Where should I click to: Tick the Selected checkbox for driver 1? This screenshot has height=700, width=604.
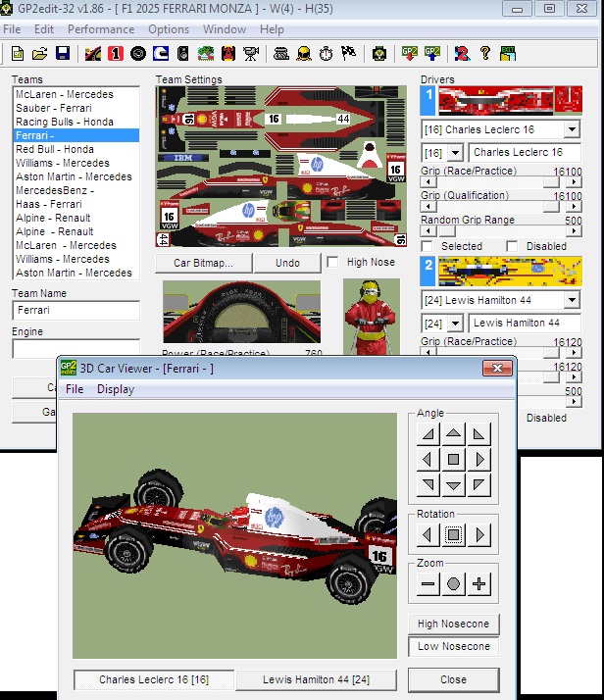click(x=428, y=246)
